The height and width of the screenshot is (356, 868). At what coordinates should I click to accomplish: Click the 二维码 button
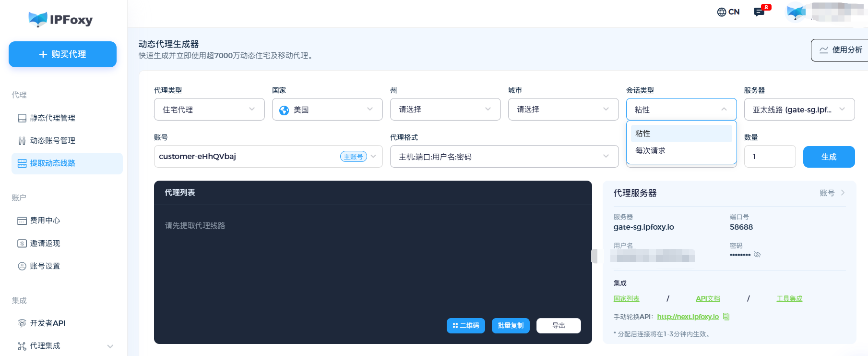[466, 326]
